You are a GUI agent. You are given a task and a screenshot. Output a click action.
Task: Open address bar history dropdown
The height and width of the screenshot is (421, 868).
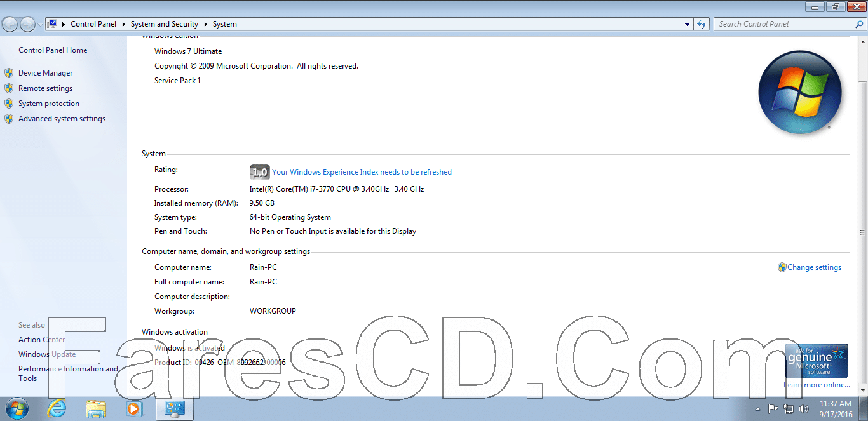coord(688,24)
